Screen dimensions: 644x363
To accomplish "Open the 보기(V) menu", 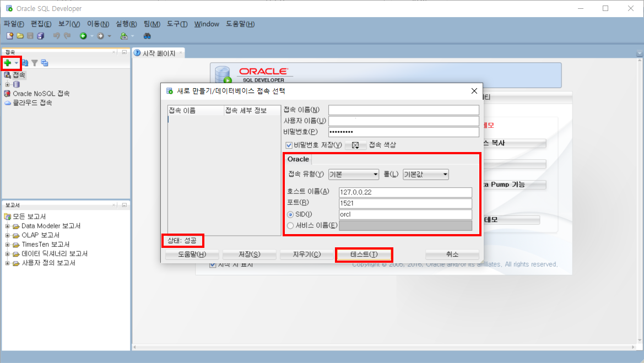I will tap(69, 24).
